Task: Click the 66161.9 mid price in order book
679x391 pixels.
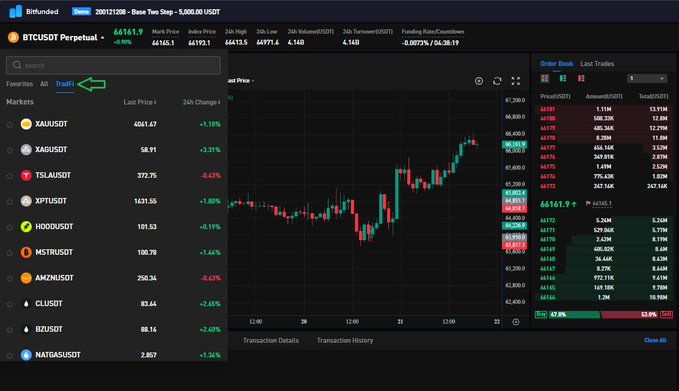Action: [555, 204]
